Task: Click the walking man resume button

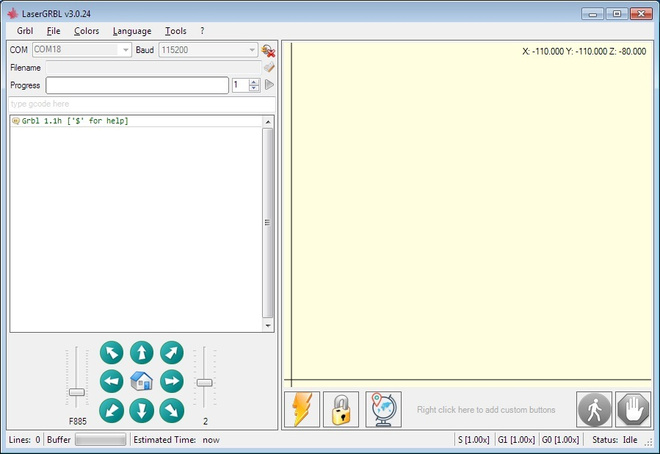Action: [594, 409]
